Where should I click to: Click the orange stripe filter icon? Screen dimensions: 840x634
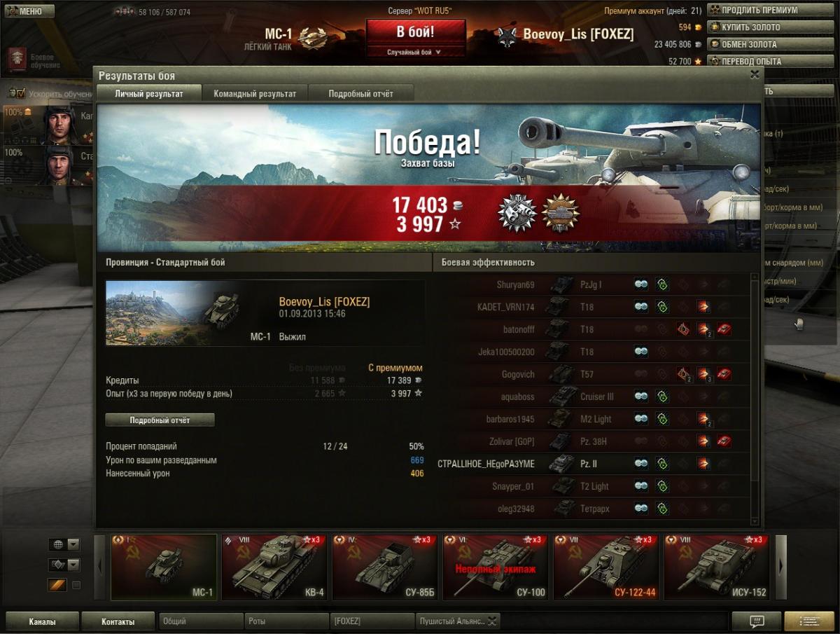tap(57, 585)
